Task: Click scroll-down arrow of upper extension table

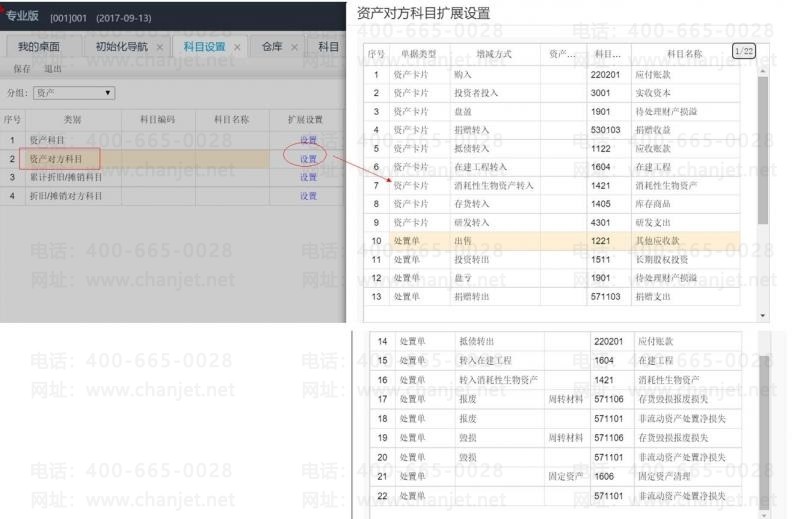Action: (x=763, y=316)
